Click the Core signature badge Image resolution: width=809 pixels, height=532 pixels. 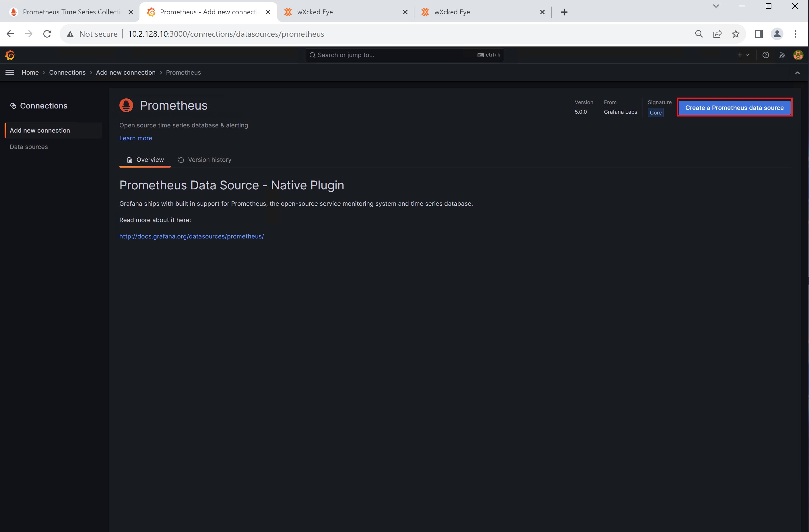point(656,112)
